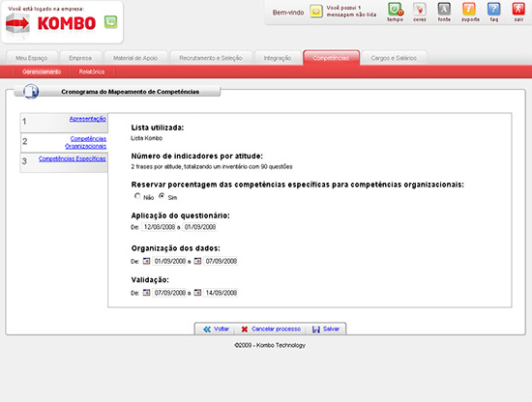Select the Sim radio option

pos(162,196)
